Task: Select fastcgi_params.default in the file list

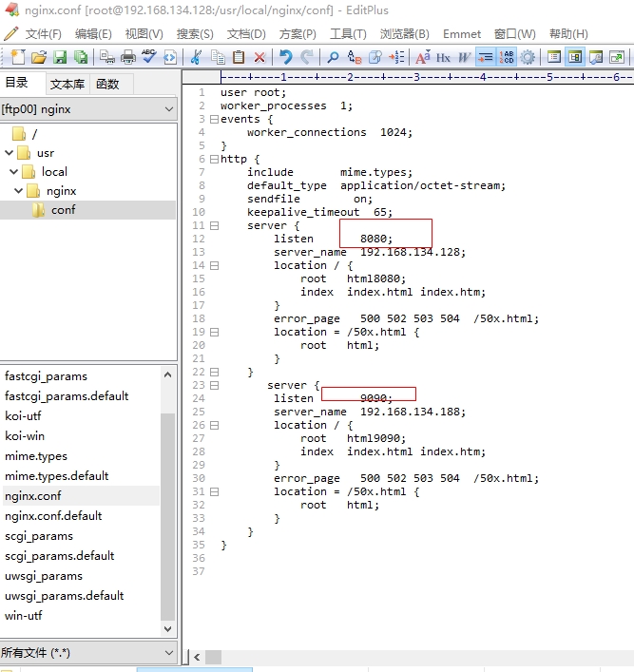Action: pos(67,396)
